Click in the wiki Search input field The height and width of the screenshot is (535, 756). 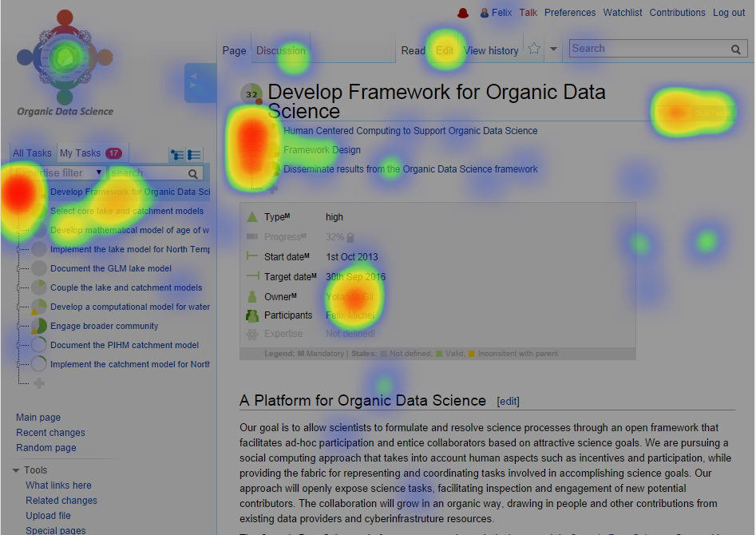[647, 49]
